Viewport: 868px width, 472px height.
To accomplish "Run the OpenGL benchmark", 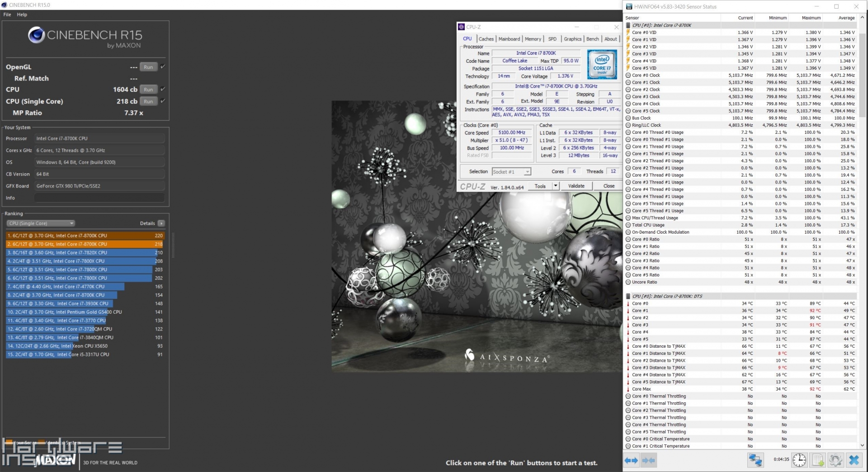I will 149,67.
